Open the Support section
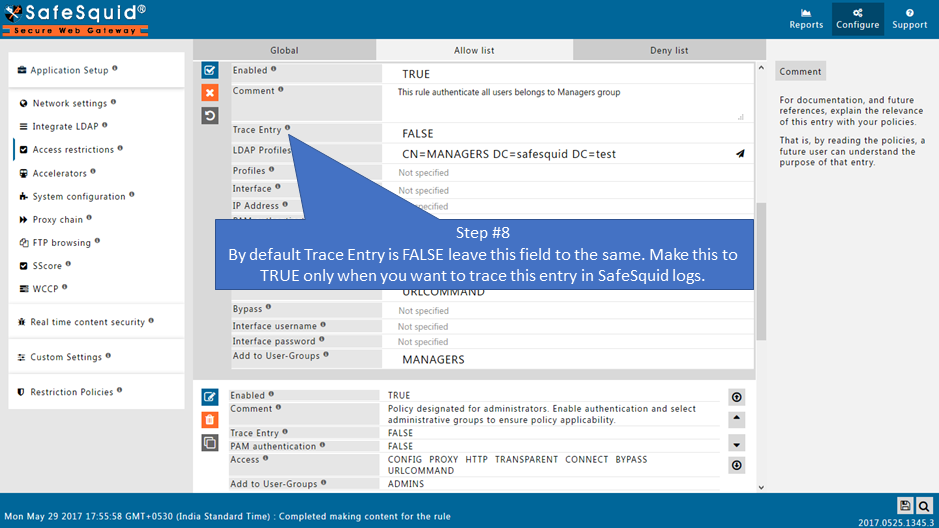The image size is (939, 528). [x=909, y=19]
